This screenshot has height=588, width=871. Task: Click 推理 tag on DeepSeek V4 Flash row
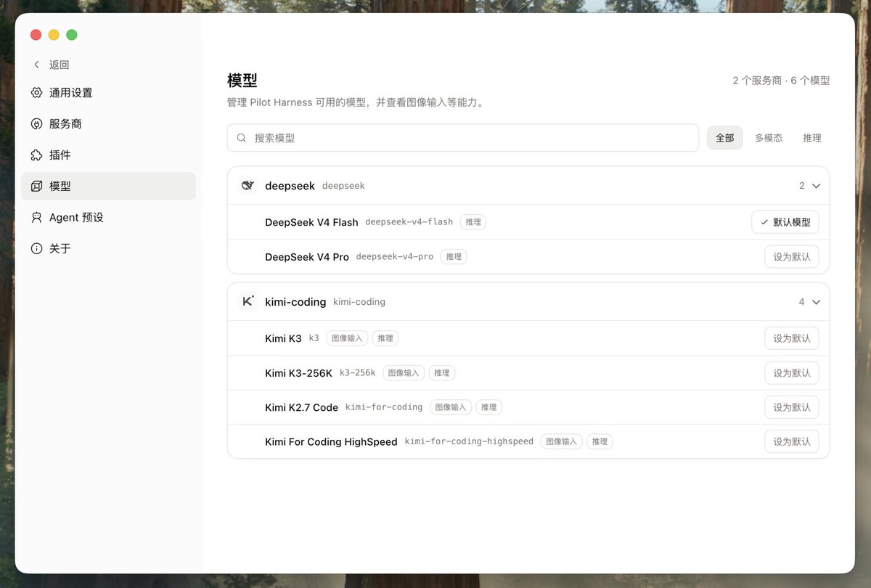473,222
